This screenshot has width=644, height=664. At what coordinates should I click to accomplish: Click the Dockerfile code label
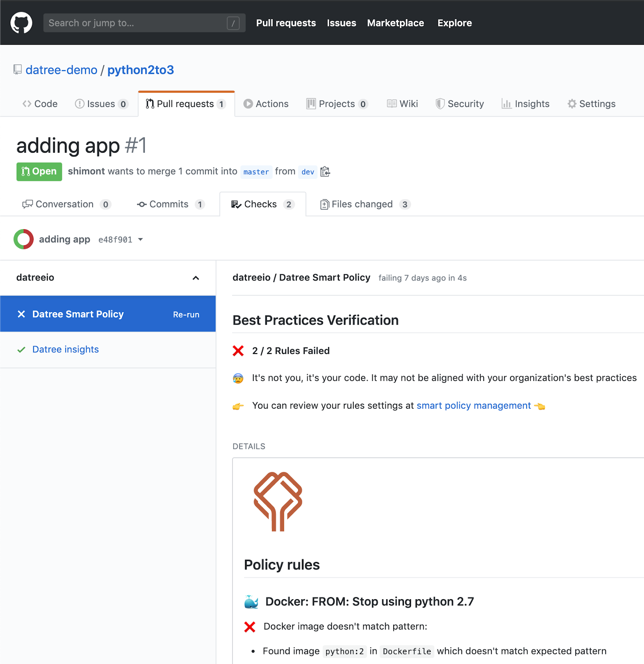coord(407,652)
